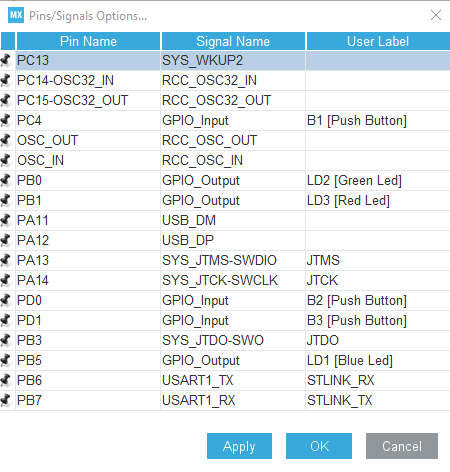Screen dimensions: 450x472
Task: Edit the B1 [Push Button] user label
Action: click(378, 120)
